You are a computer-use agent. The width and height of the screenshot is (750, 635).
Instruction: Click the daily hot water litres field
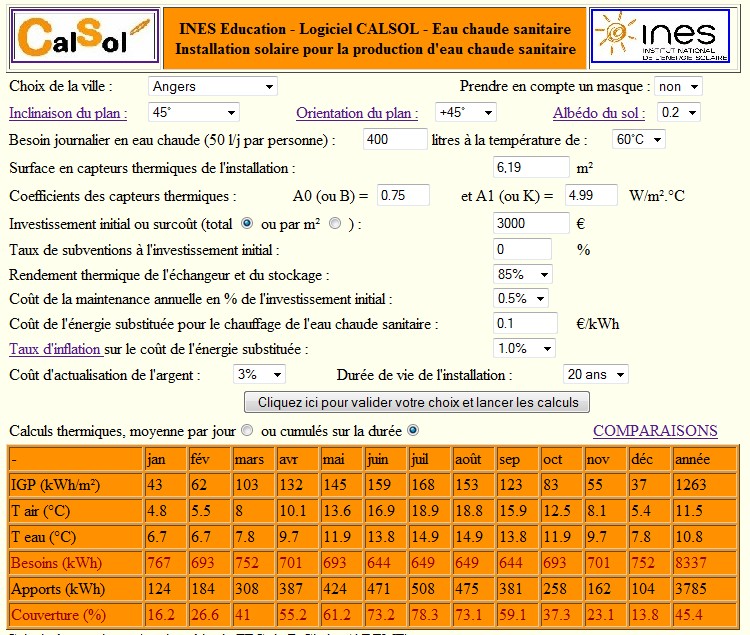point(395,140)
